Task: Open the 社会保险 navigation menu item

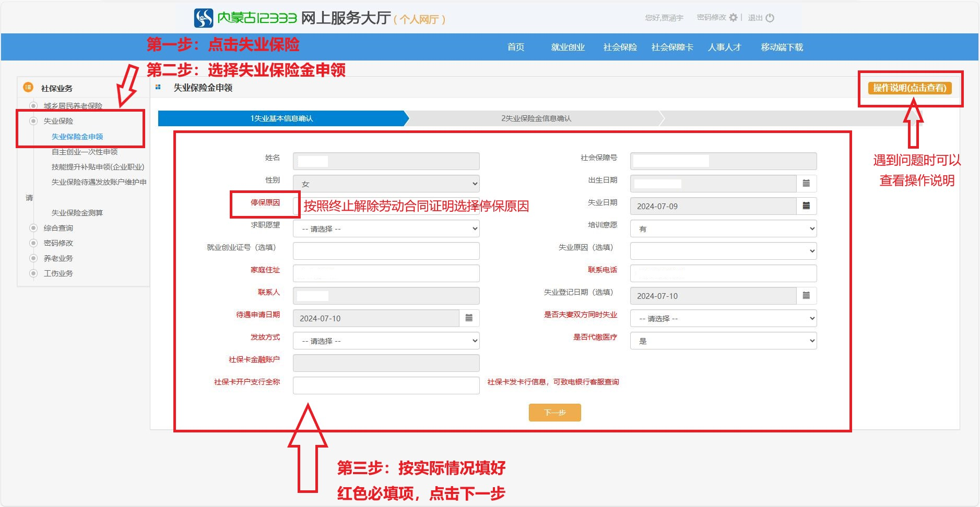Action: [x=620, y=47]
